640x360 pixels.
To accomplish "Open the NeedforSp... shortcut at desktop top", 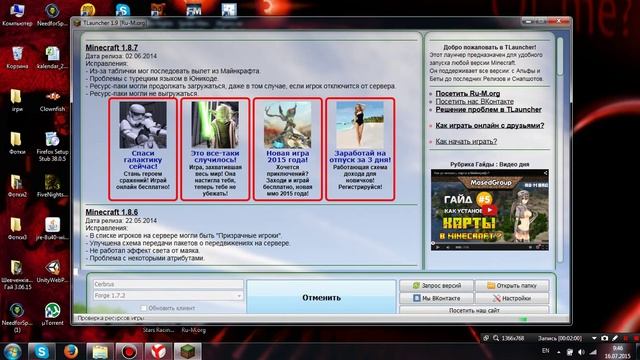I will [52, 15].
